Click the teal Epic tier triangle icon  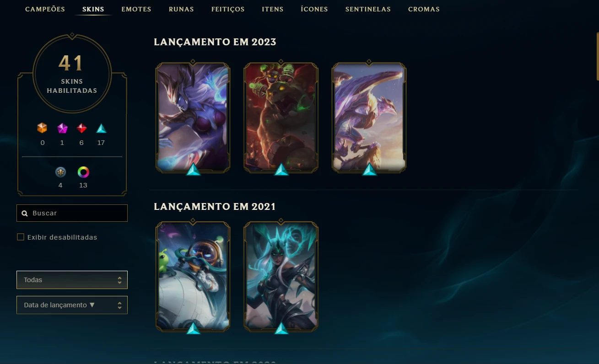[101, 128]
